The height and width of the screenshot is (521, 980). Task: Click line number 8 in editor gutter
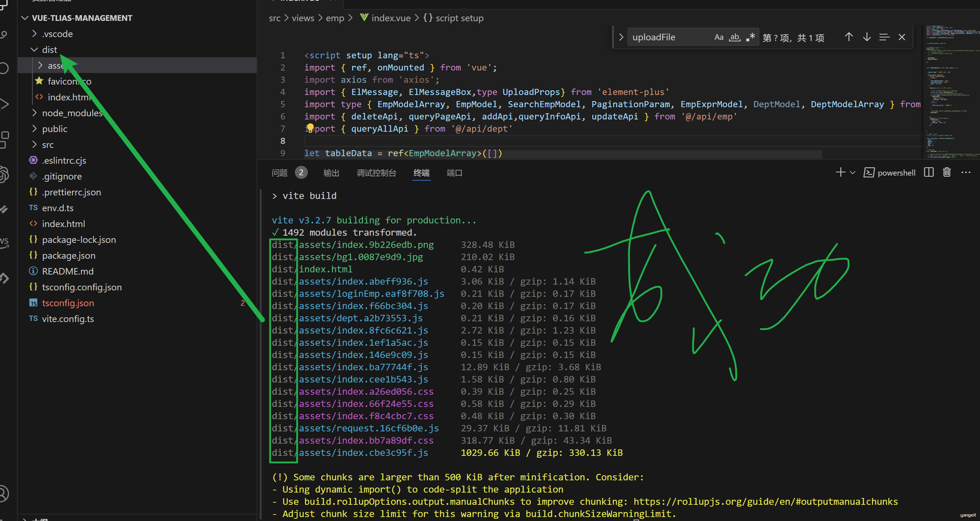(x=283, y=141)
